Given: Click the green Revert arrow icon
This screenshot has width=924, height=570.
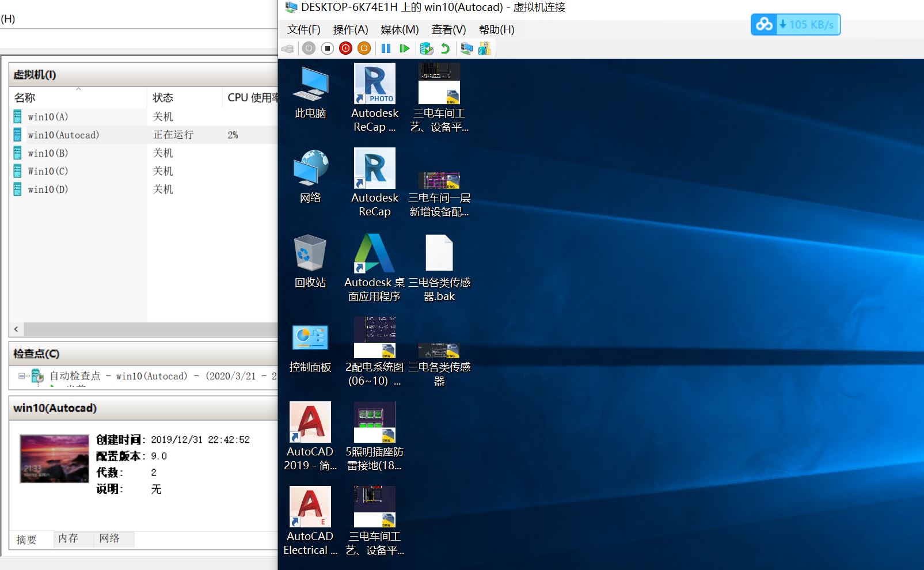Looking at the screenshot, I should [x=445, y=48].
